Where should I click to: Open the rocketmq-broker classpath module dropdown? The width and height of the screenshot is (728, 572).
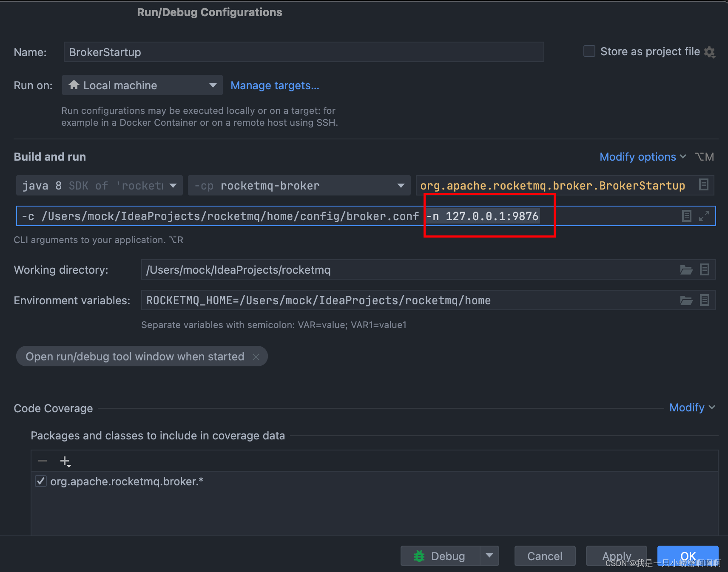click(400, 185)
